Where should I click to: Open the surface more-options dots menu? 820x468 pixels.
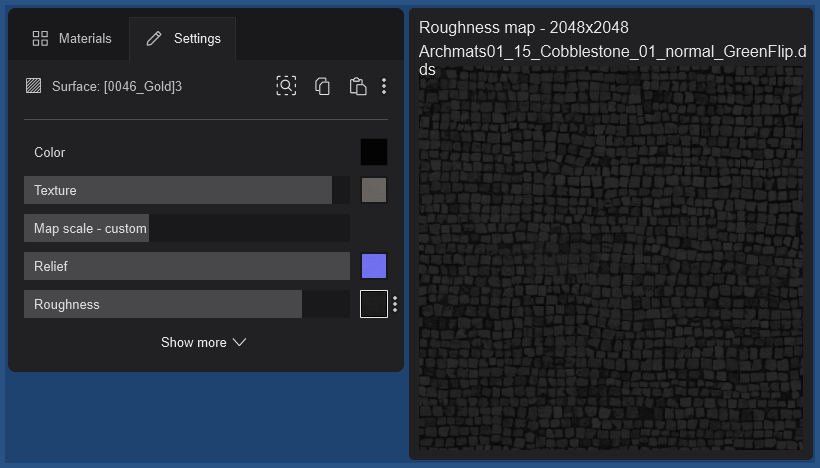(384, 86)
